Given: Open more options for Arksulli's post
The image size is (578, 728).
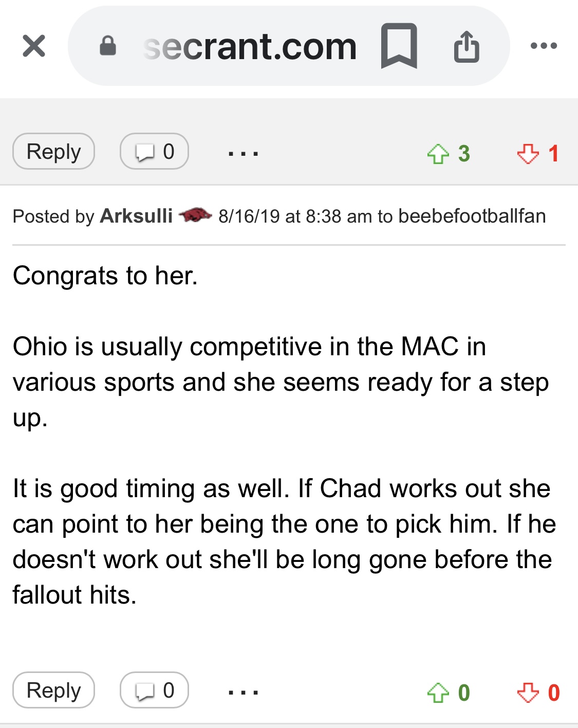Looking at the screenshot, I should click(x=243, y=691).
